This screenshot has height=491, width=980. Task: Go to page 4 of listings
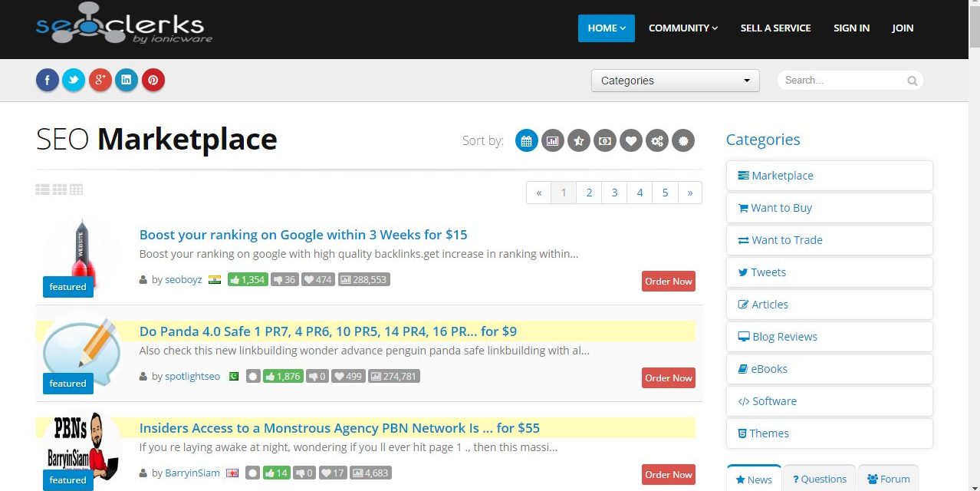[640, 193]
